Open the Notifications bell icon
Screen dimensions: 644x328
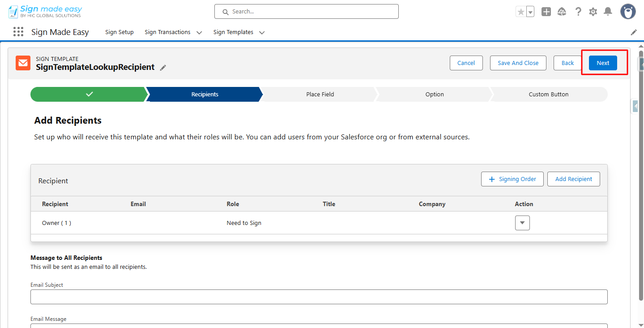(x=608, y=12)
